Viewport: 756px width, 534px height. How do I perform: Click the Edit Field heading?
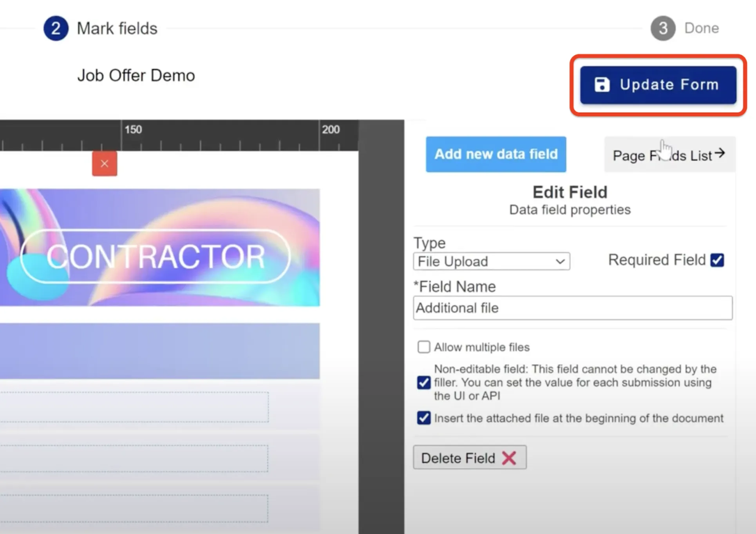click(x=570, y=192)
